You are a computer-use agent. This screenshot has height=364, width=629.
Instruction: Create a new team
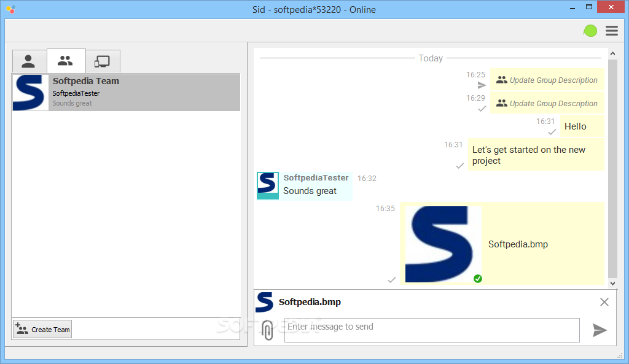42,329
